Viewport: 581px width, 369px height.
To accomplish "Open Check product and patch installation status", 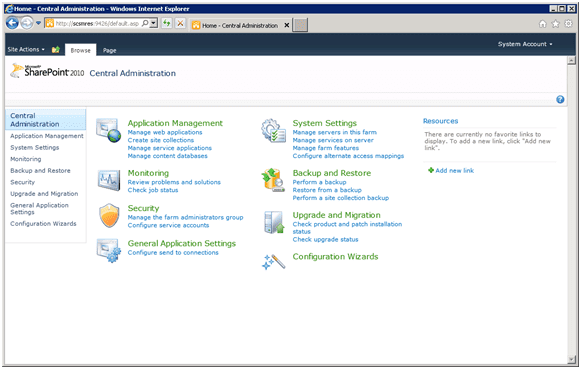I will coord(347,228).
